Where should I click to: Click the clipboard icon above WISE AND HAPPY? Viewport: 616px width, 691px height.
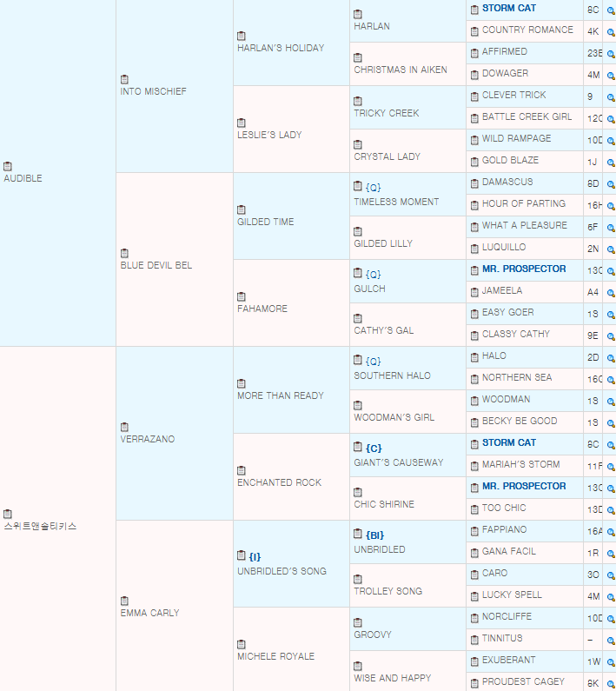(358, 666)
